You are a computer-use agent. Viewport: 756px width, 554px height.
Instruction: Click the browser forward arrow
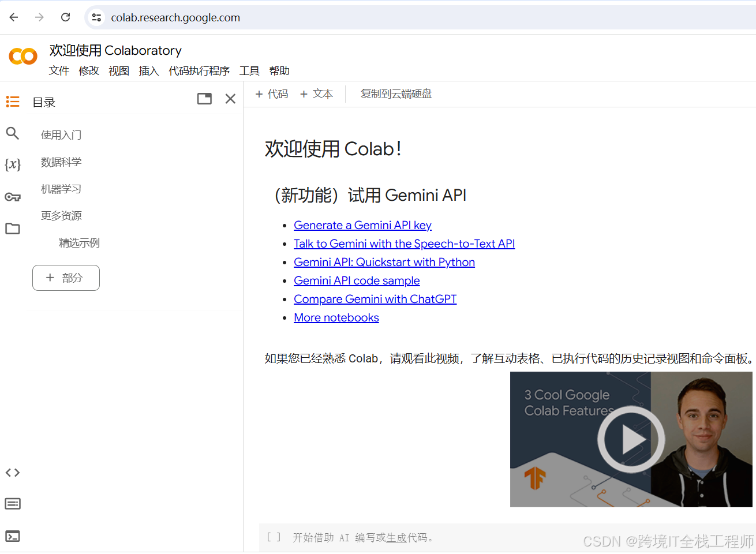click(x=39, y=17)
